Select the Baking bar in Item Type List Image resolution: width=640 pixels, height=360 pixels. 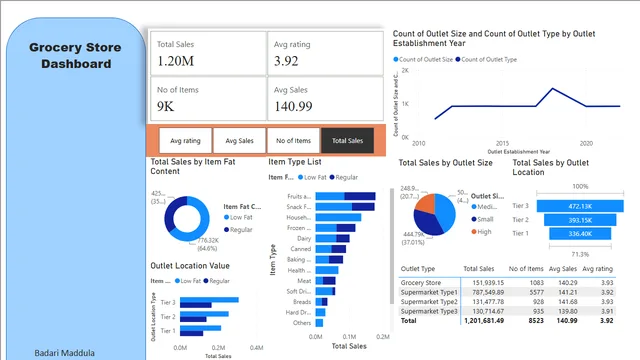point(329,260)
